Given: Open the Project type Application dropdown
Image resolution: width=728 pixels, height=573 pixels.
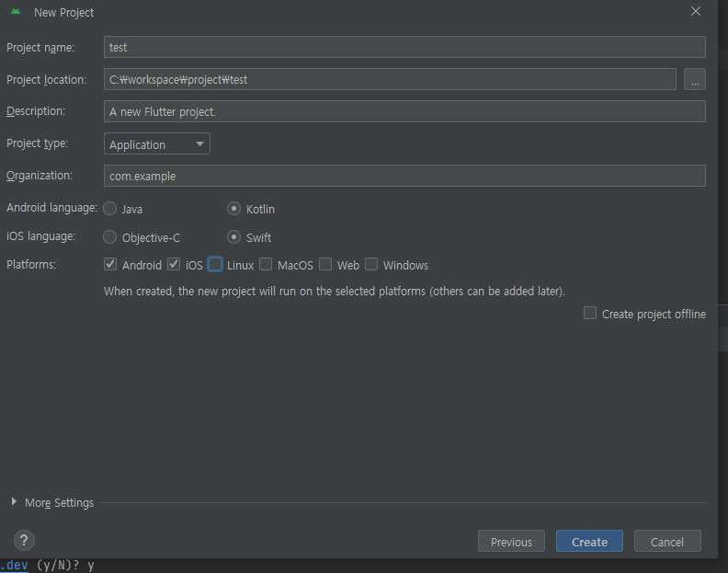Looking at the screenshot, I should click(x=157, y=144).
